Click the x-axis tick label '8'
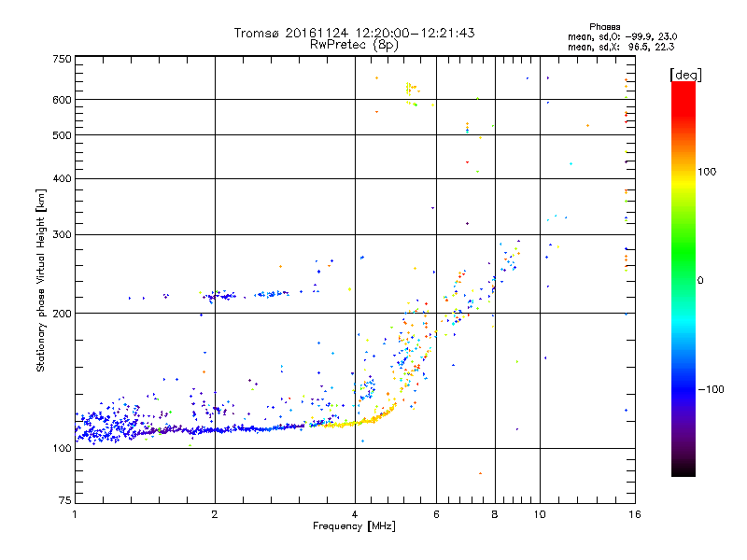Image resolution: width=747 pixels, height=560 pixels. tap(495, 514)
